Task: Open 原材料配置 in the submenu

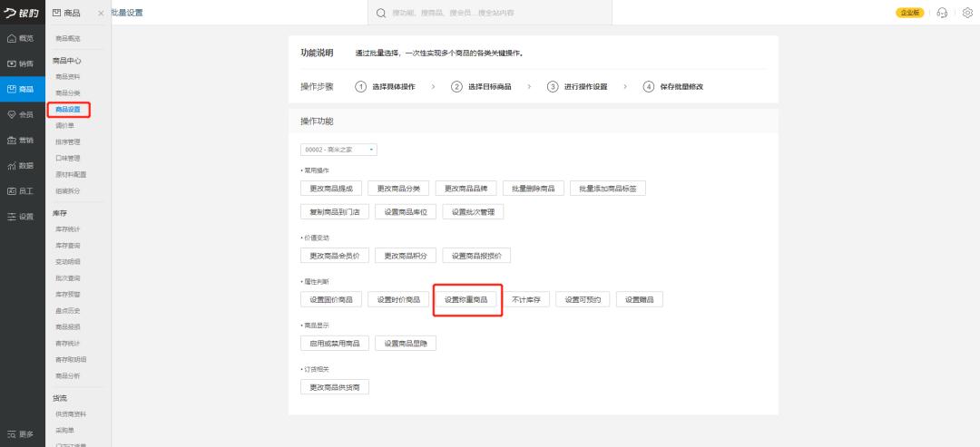Action: click(71, 174)
